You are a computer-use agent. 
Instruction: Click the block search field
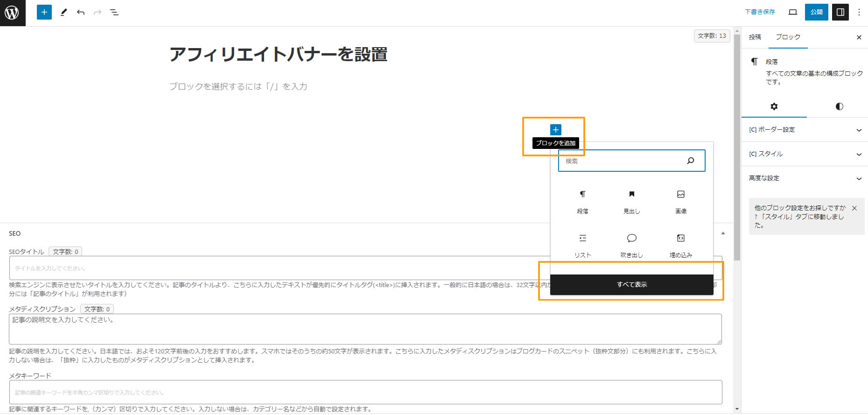(631, 161)
